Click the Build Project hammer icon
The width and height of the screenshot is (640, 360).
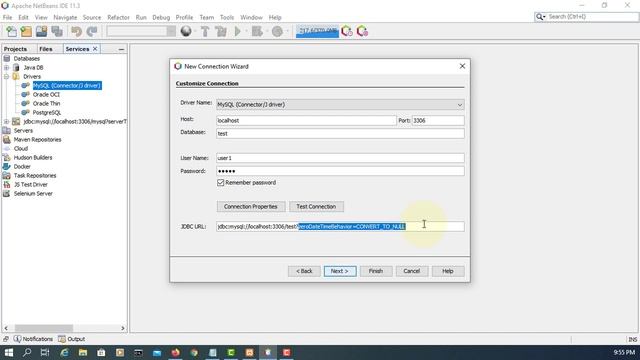pos(205,31)
